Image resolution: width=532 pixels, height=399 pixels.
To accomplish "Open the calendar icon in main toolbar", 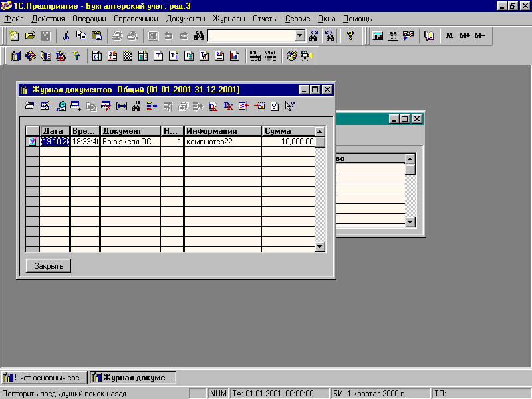I will click(x=393, y=36).
